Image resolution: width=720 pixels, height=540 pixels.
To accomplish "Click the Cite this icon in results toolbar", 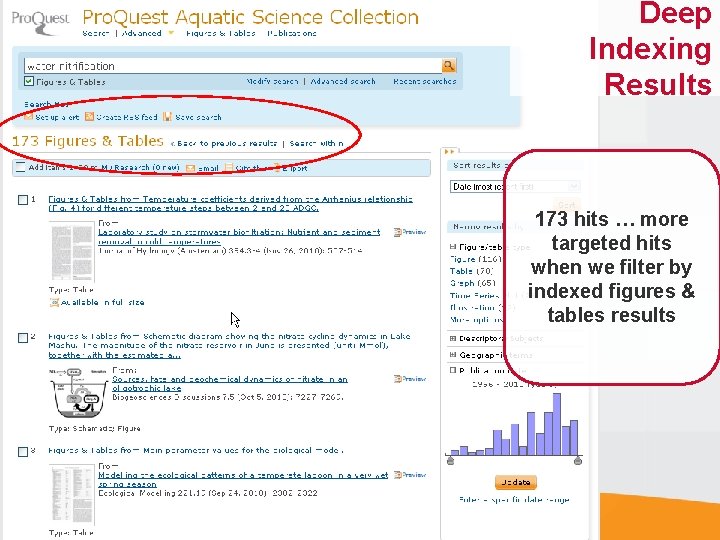I will click(229, 168).
